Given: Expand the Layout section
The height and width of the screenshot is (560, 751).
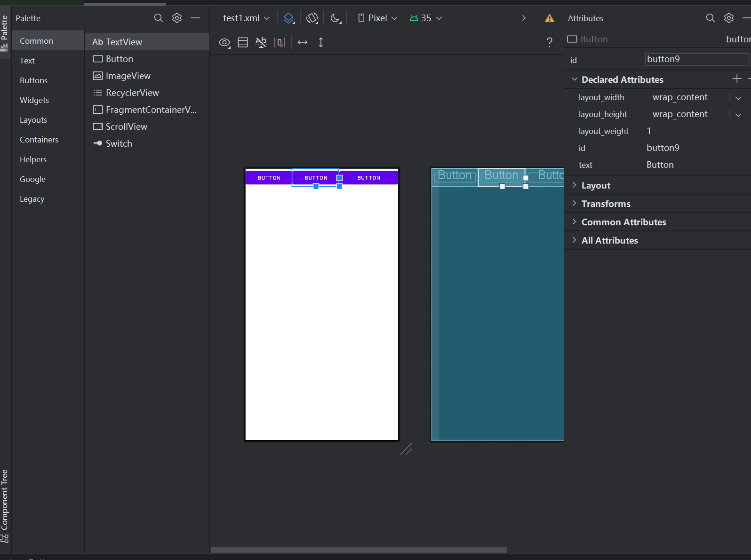Looking at the screenshot, I should 574,185.
